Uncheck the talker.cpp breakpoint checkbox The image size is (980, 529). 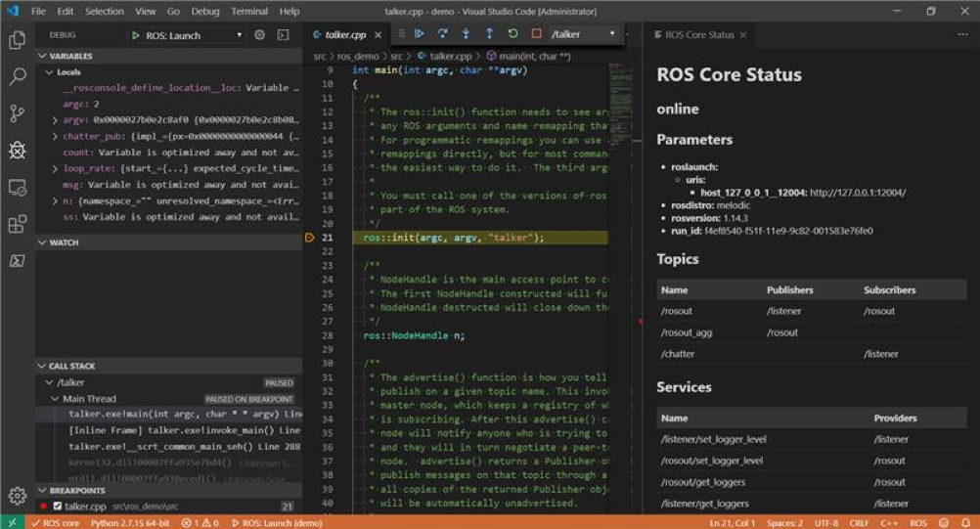click(58, 507)
